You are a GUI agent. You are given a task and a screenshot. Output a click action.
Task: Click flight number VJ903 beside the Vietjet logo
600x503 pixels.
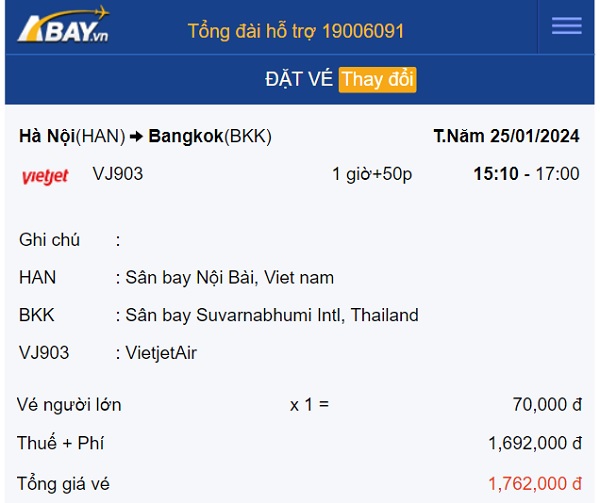pyautogui.click(x=118, y=174)
